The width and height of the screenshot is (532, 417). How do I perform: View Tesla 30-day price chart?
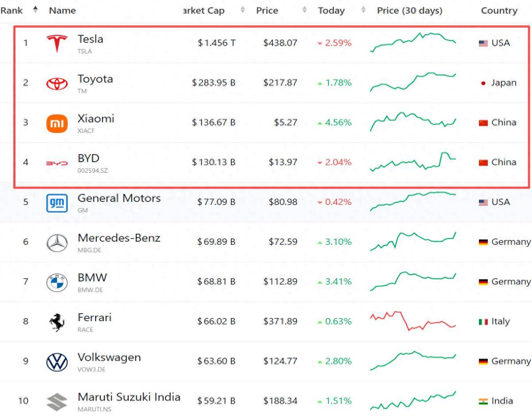tap(413, 43)
